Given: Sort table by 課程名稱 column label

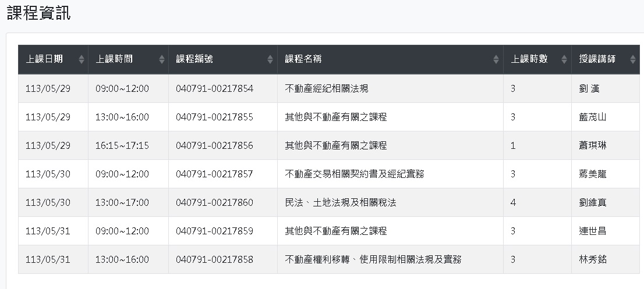Looking at the screenshot, I should [303, 59].
